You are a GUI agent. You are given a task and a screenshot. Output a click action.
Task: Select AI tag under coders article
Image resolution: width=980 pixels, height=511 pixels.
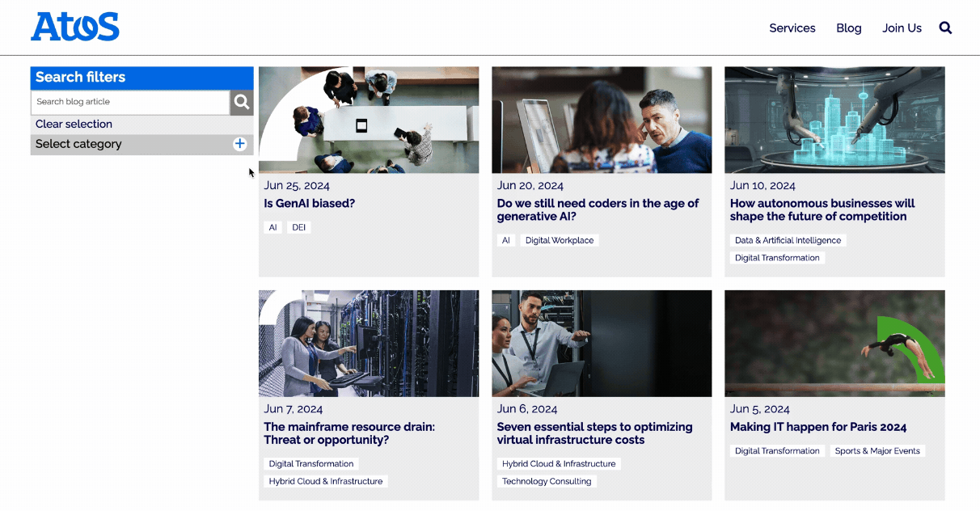(506, 240)
